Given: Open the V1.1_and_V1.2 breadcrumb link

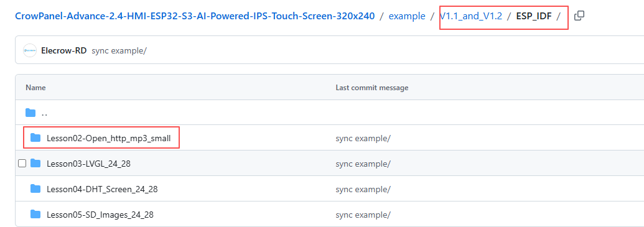Looking at the screenshot, I should (x=470, y=16).
